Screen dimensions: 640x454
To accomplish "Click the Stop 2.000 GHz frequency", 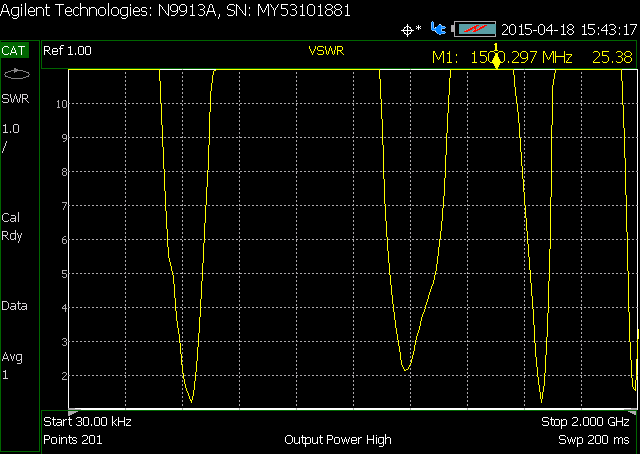I will [x=585, y=422].
